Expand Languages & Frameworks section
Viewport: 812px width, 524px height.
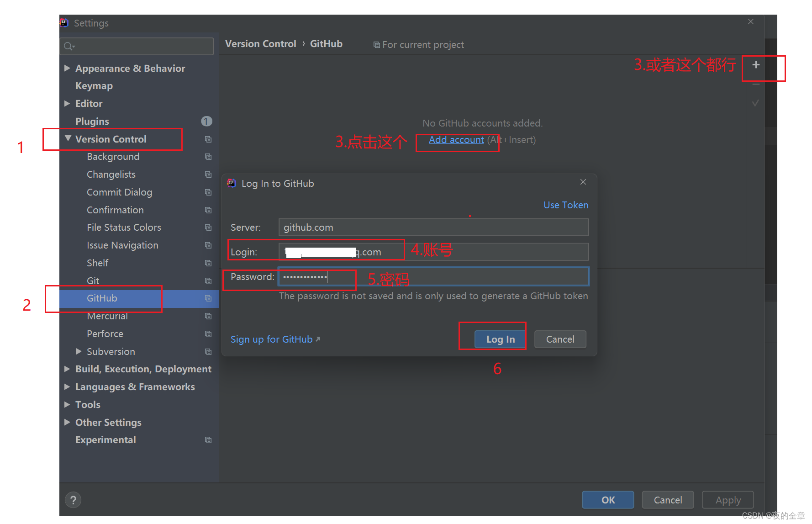[67, 386]
